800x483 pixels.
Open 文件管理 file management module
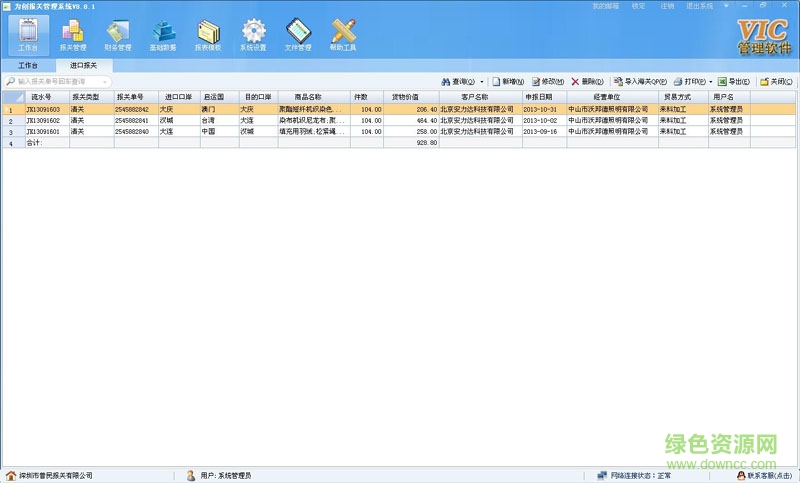[298, 35]
